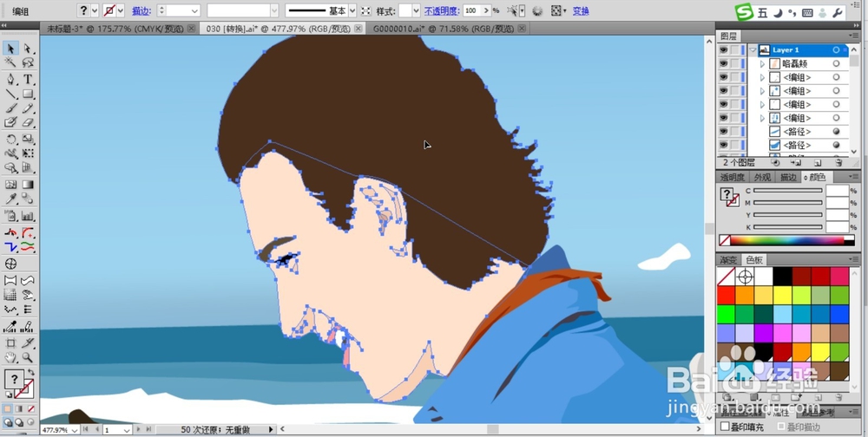868x437 pixels.
Task: Click the 不透明度 link in the control bar
Action: [441, 10]
